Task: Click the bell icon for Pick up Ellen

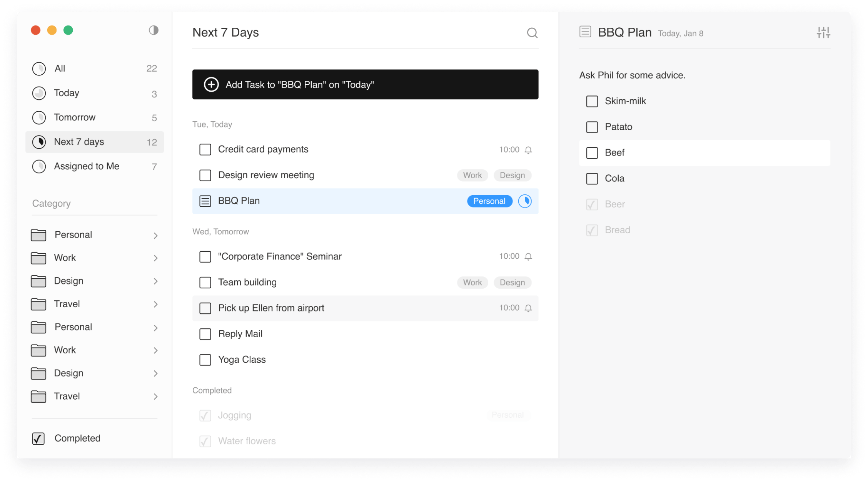Action: tap(528, 308)
